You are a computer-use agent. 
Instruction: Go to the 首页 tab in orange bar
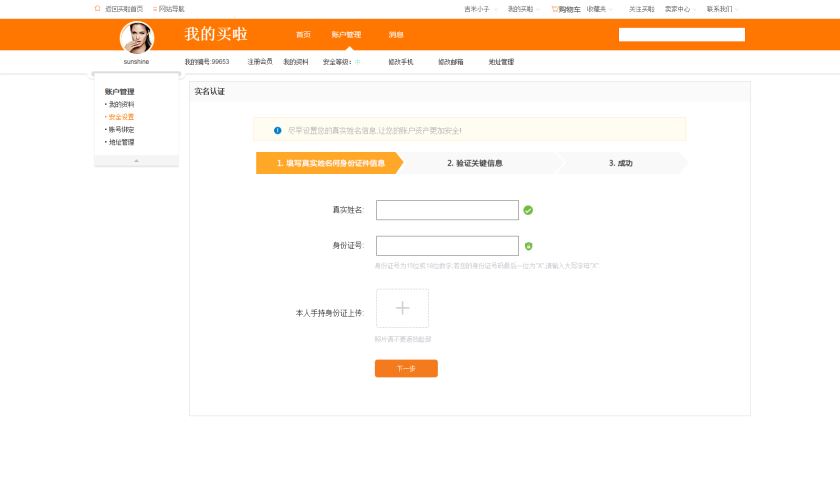click(x=303, y=35)
